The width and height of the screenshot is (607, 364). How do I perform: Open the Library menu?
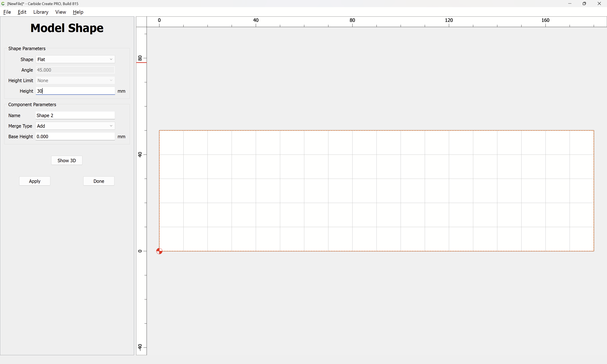click(41, 12)
